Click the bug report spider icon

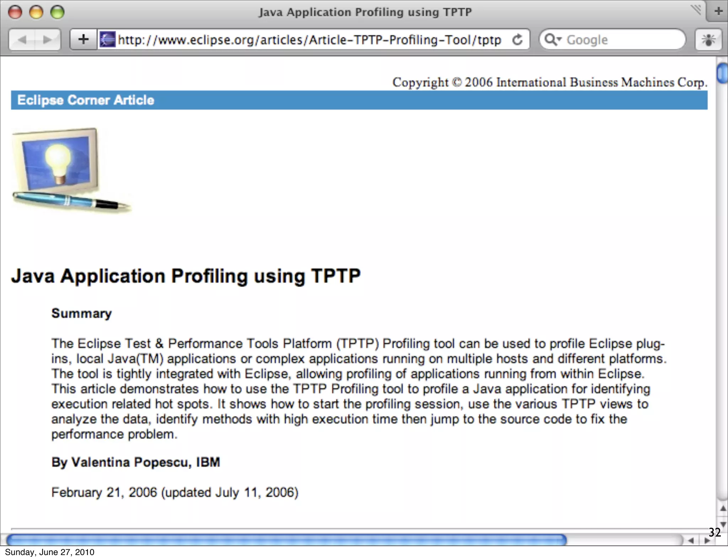pyautogui.click(x=708, y=39)
